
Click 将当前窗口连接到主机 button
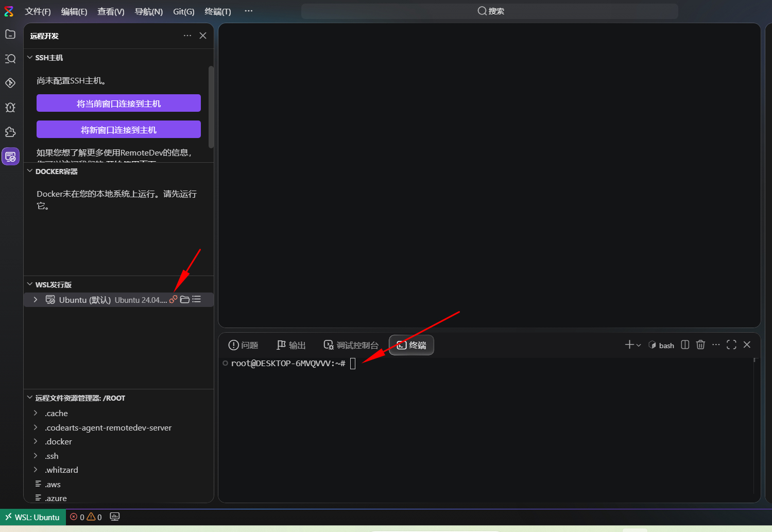pos(118,103)
